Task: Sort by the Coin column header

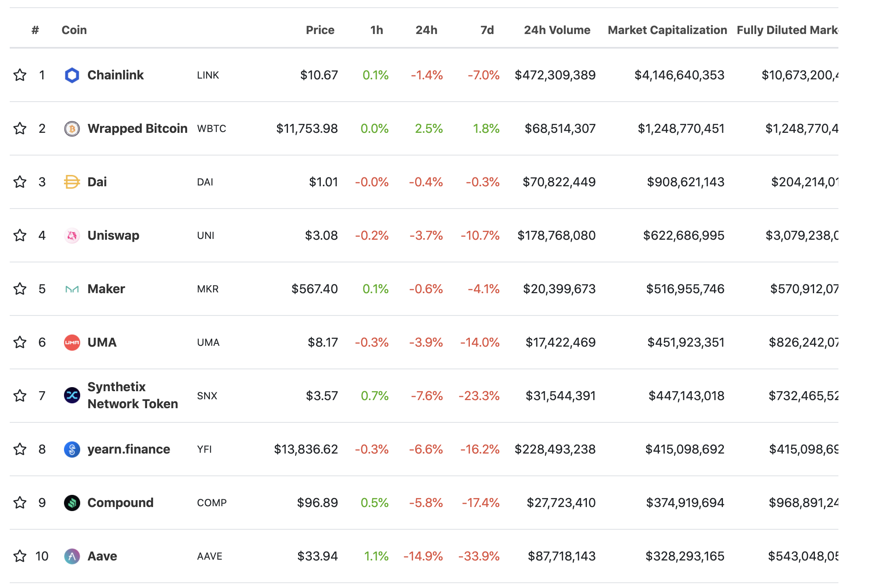Action: (74, 30)
